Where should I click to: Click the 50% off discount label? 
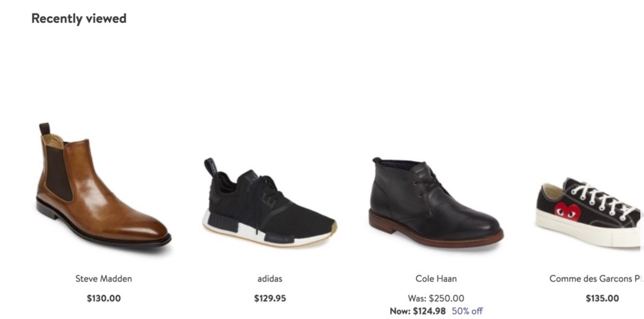pyautogui.click(x=467, y=311)
